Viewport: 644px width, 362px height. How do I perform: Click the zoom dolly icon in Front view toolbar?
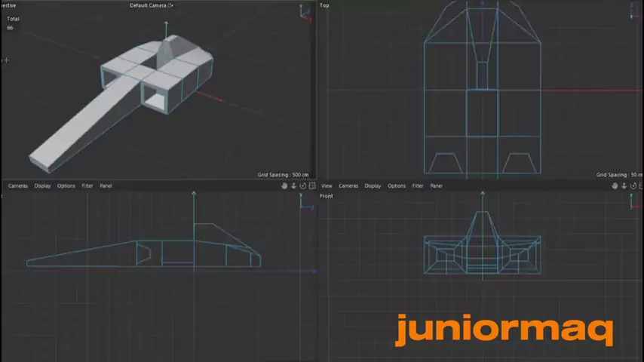coord(624,186)
